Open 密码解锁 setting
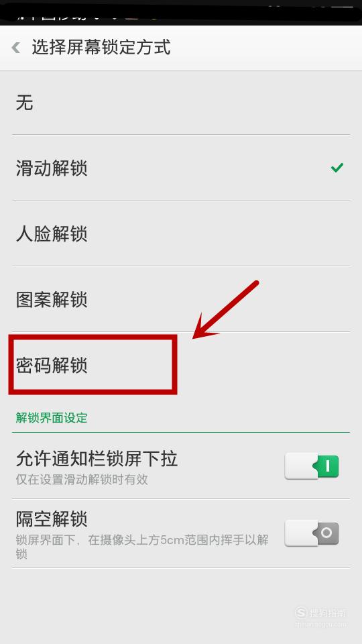362x644 pixels. [x=181, y=365]
